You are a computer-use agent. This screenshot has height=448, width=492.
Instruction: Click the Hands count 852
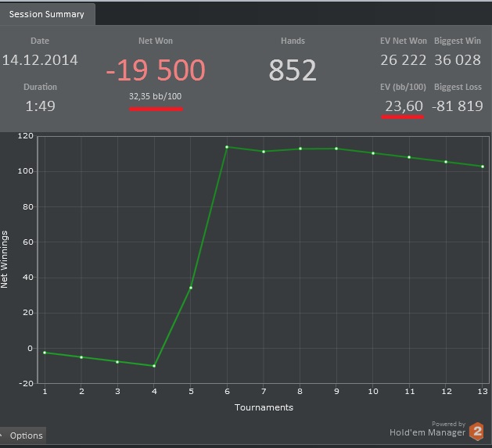(293, 70)
